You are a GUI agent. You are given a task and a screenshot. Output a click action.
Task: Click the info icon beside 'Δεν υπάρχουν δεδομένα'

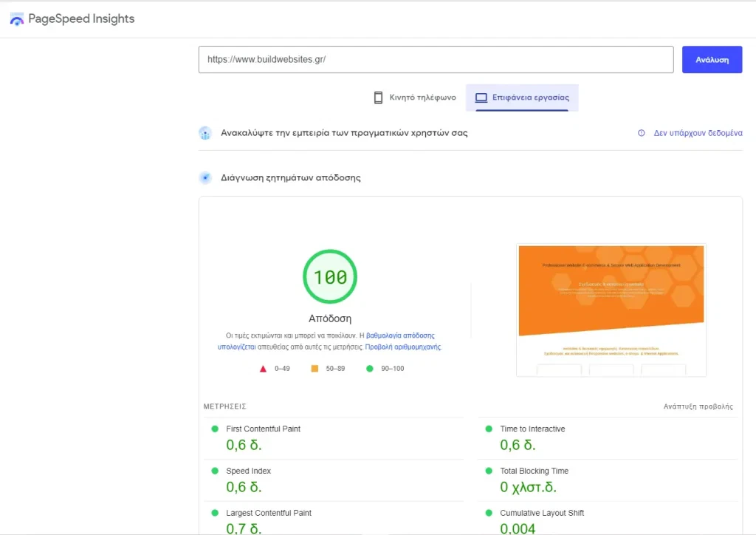pos(641,134)
